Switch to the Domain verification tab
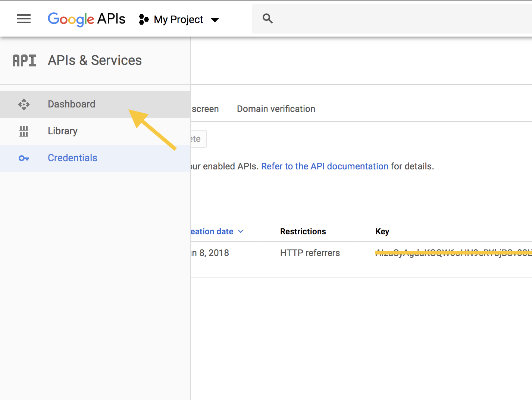 pyautogui.click(x=276, y=109)
